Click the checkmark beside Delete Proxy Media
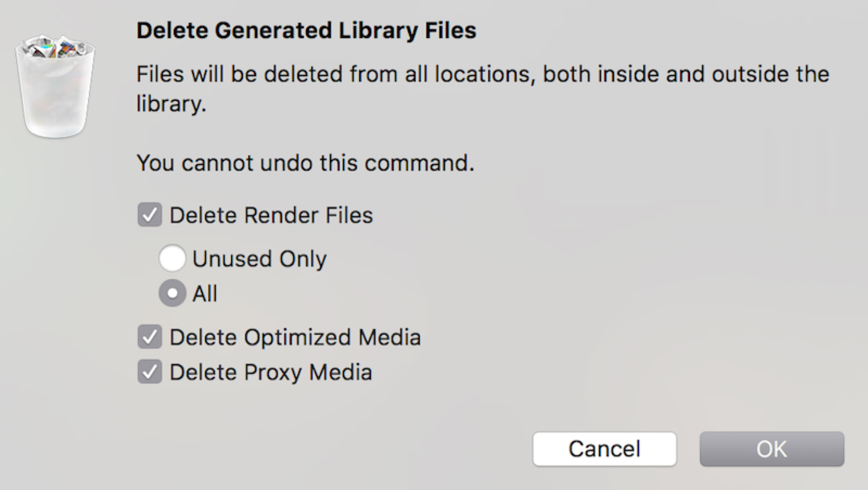The image size is (868, 490). click(x=150, y=372)
